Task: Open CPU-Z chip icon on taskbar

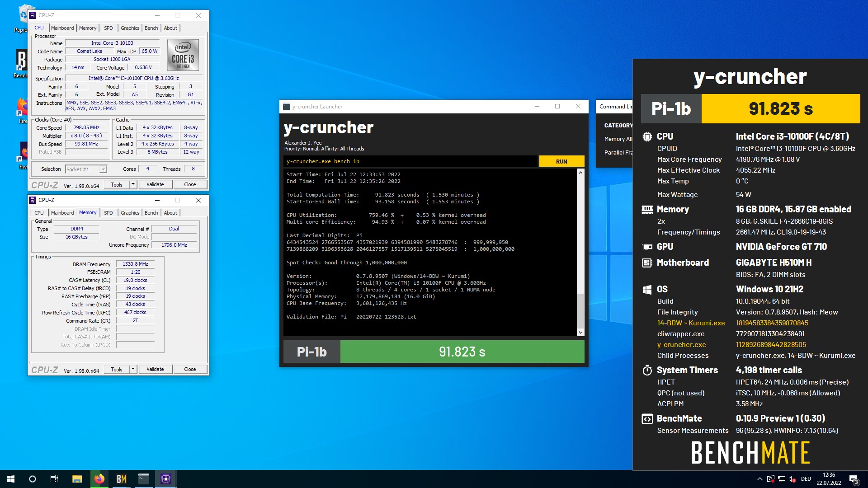Action: click(x=165, y=479)
